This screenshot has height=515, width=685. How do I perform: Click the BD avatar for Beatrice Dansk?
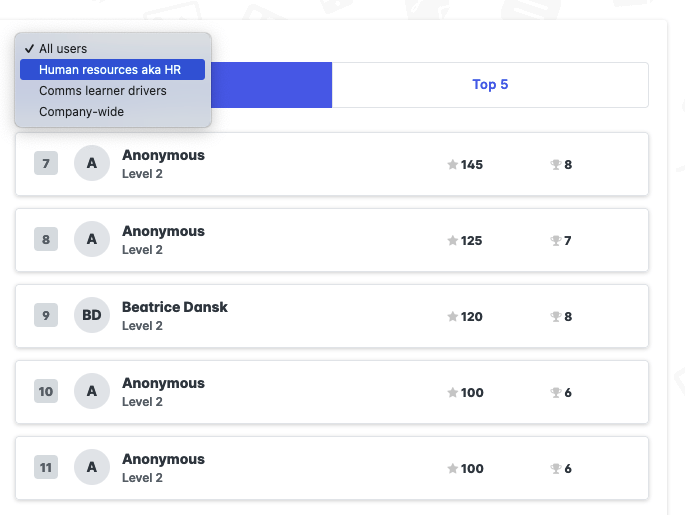(92, 316)
